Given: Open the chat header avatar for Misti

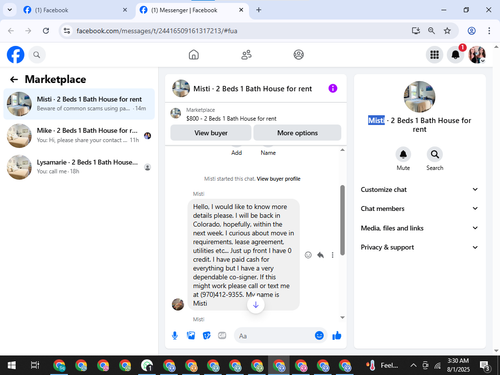Looking at the screenshot, I should [181, 88].
